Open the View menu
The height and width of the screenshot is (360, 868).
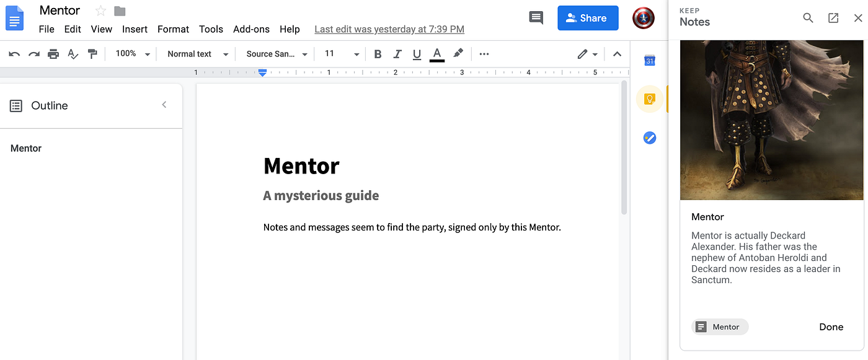pyautogui.click(x=102, y=29)
